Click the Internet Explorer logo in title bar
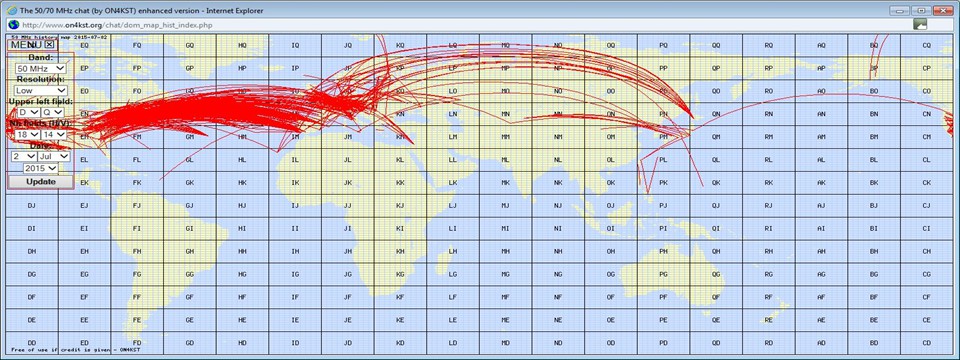Image resolution: width=960 pixels, height=360 pixels. click(11, 10)
